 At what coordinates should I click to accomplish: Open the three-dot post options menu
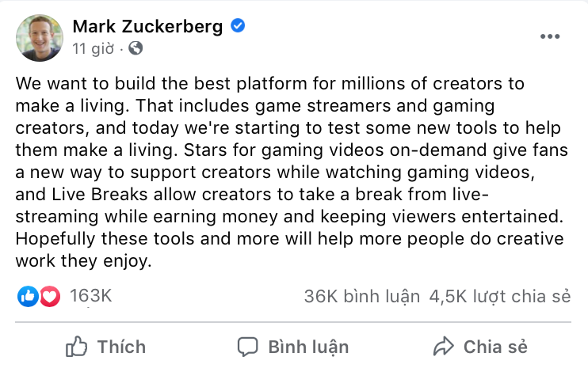click(x=550, y=37)
